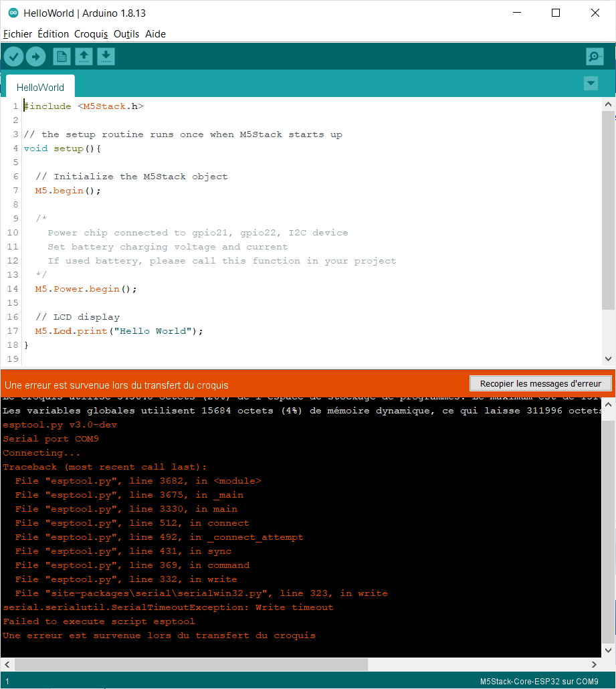Screen dimensions: 616x689
Task: Click the 'If used battery, please call' comment
Action: [x=222, y=261]
